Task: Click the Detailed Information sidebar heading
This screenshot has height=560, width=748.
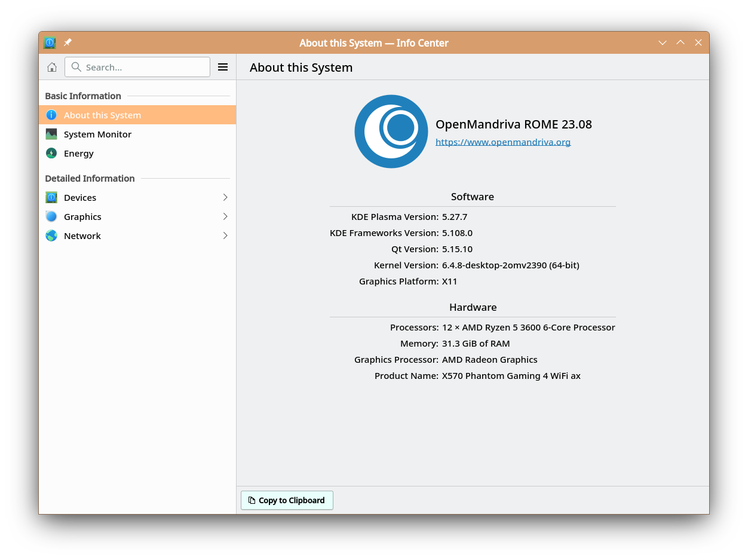Action: [90, 178]
